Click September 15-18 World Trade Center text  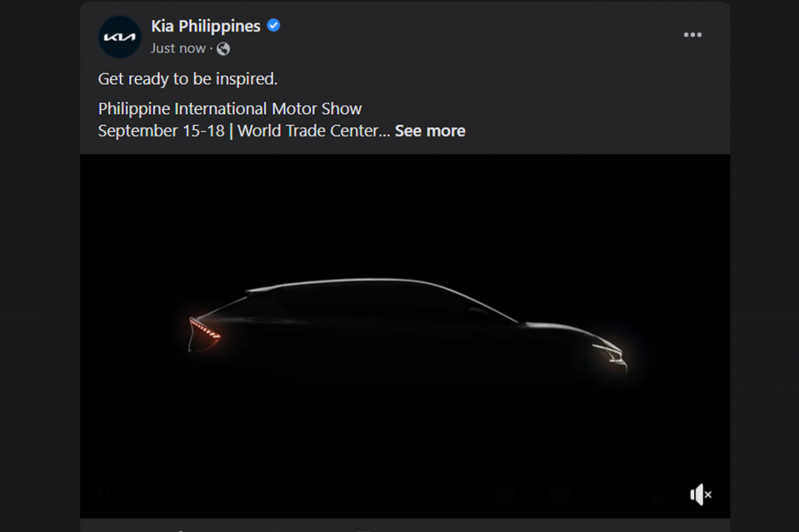click(243, 131)
